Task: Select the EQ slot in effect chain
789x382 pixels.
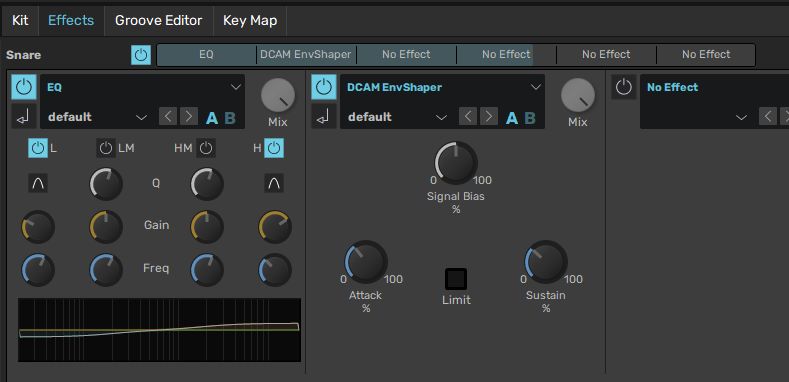Action: click(206, 54)
